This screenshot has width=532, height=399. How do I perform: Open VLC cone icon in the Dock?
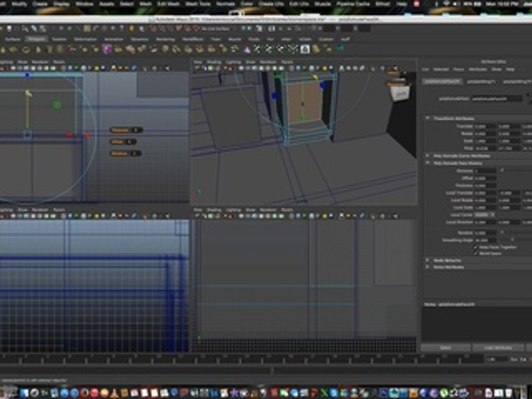coord(114,393)
